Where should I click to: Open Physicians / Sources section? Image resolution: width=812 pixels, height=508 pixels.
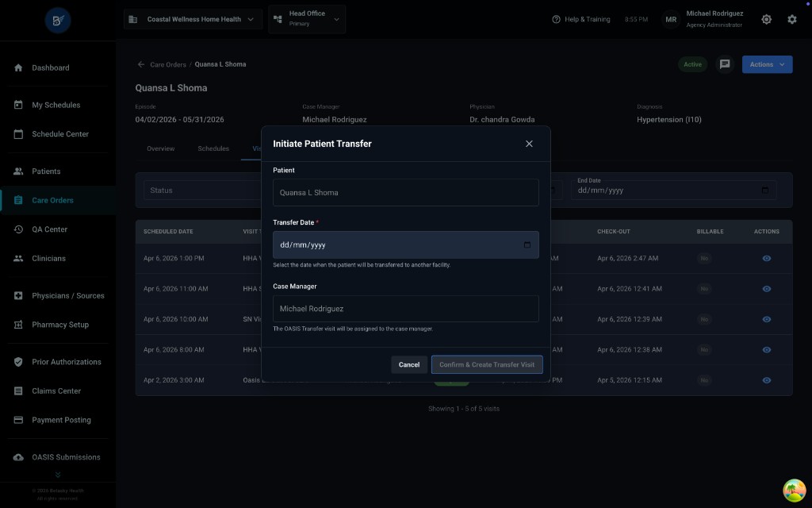point(58,296)
